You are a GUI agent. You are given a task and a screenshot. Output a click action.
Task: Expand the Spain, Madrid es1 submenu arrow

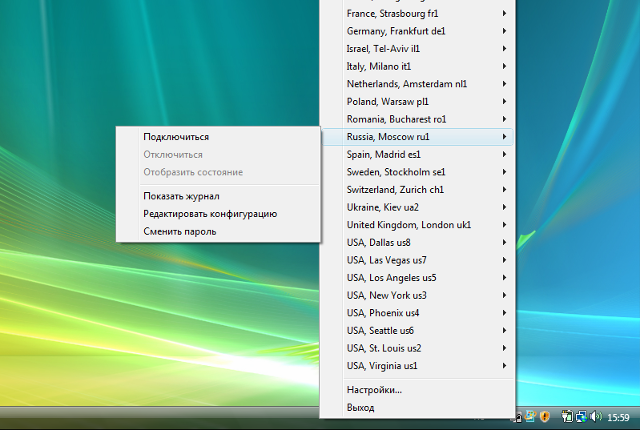click(x=504, y=154)
